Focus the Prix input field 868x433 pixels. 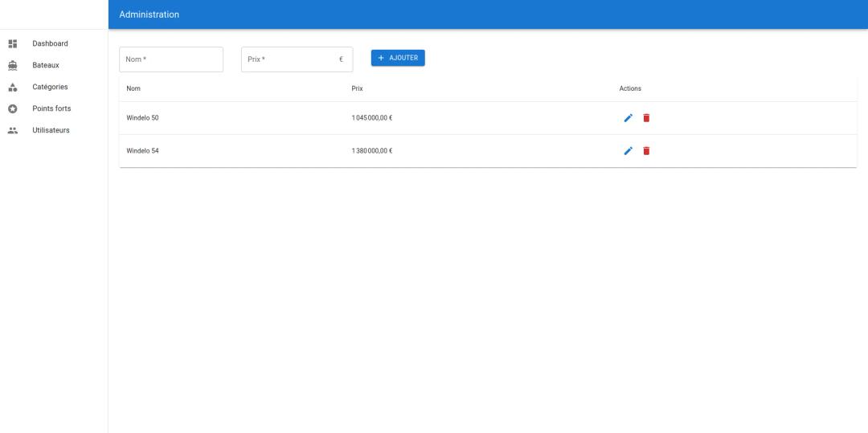pos(297,59)
